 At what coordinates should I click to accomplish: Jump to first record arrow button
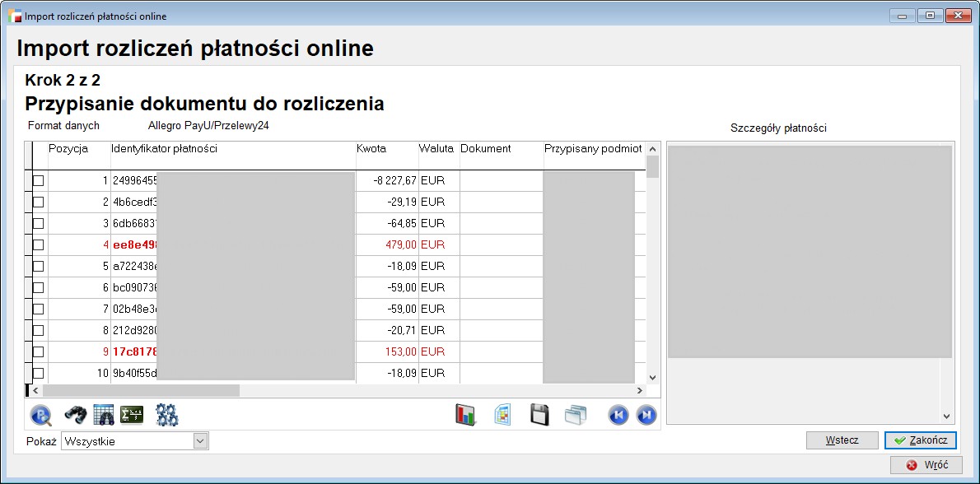pyautogui.click(x=618, y=416)
